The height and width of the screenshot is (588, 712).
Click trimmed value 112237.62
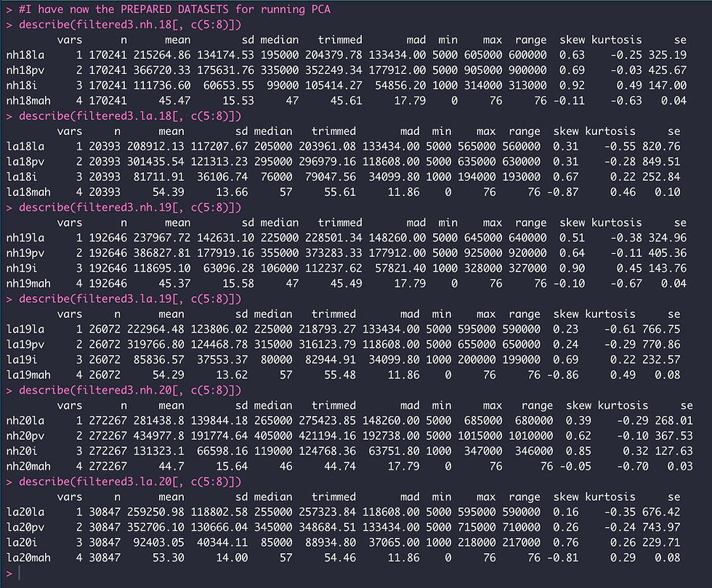pos(333,269)
